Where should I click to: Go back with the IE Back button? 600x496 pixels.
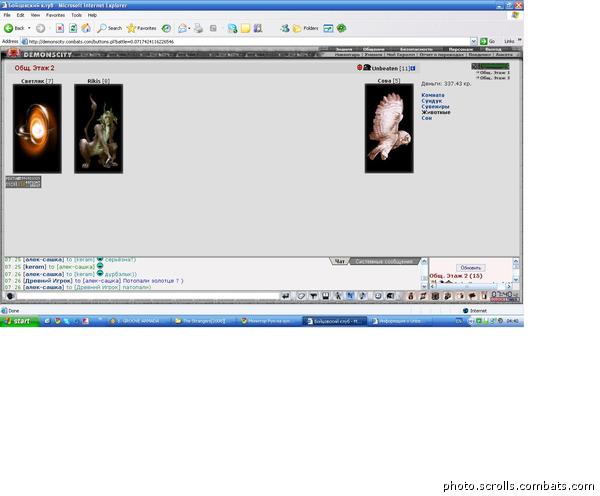point(14,28)
